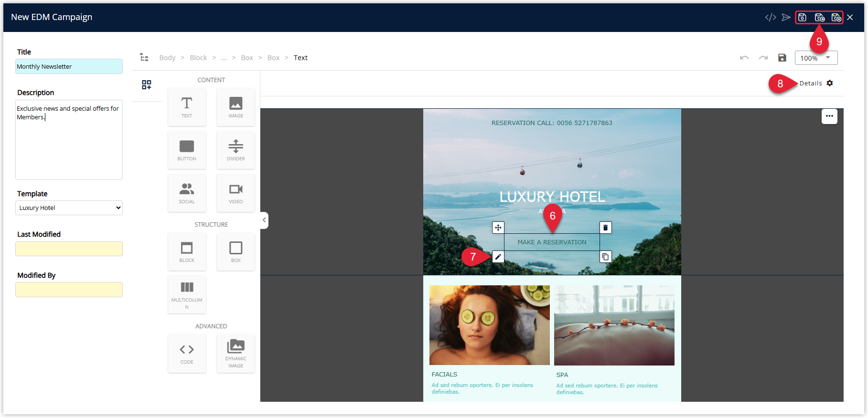The width and height of the screenshot is (868, 418).
Task: Click the RESERVATION CALL text
Action: click(x=552, y=123)
